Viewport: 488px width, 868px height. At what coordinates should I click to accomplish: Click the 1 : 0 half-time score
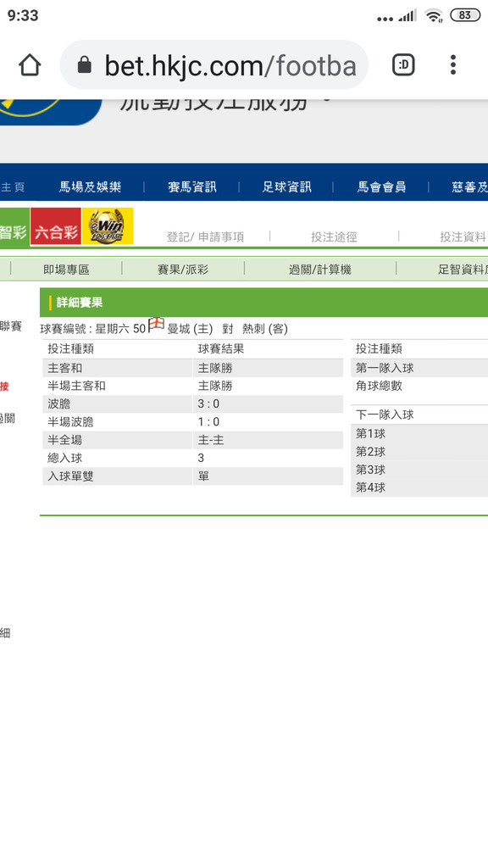[x=208, y=422]
